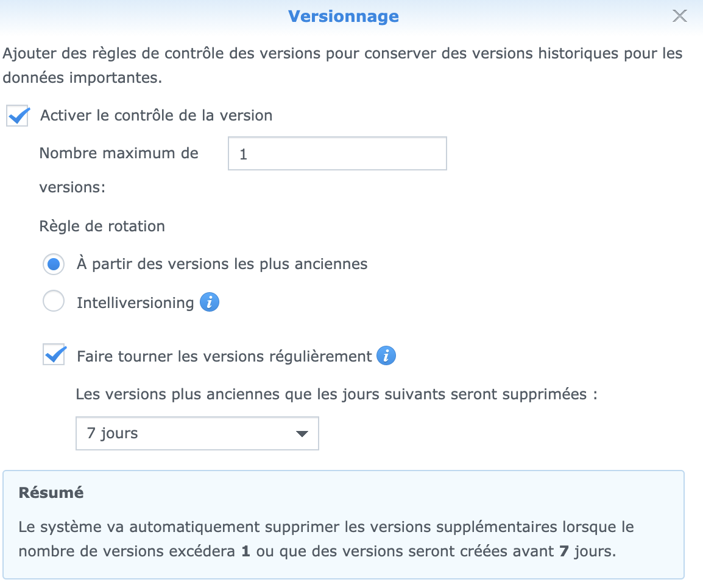Open the '7 jours' dropdown
Screen dimensions: 703x588
point(197,433)
